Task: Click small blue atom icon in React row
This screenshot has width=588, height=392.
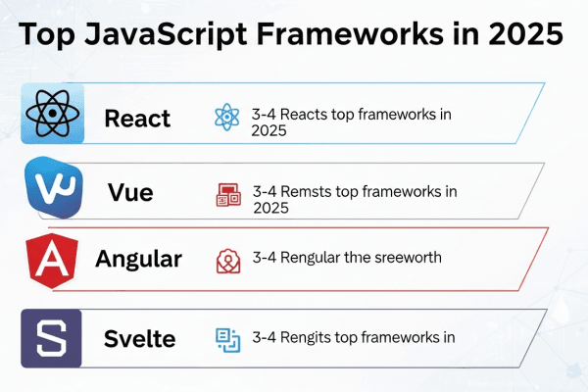Action: tap(227, 120)
